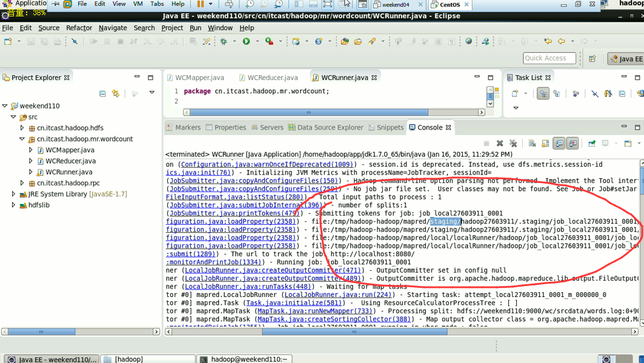
Task: Collapse cn.itcast.hadoop.mr.wordcount package
Action: coord(22,139)
